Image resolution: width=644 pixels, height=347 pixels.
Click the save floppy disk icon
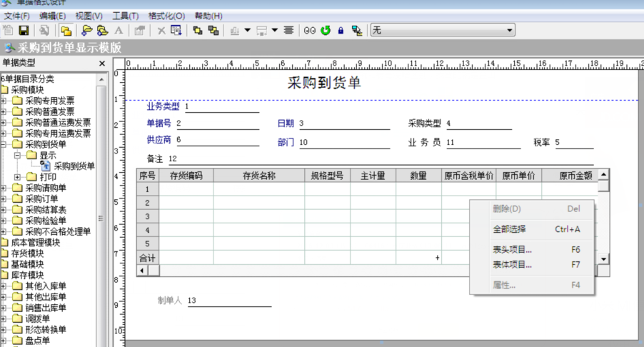pos(24,31)
